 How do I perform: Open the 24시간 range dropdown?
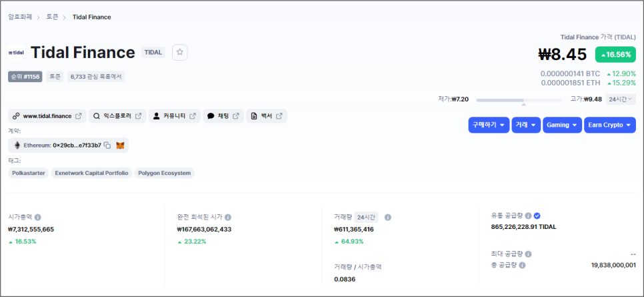click(621, 99)
